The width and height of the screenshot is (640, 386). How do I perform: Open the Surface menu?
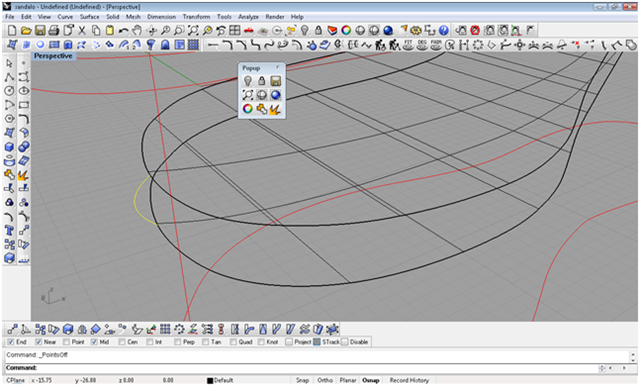click(x=89, y=17)
